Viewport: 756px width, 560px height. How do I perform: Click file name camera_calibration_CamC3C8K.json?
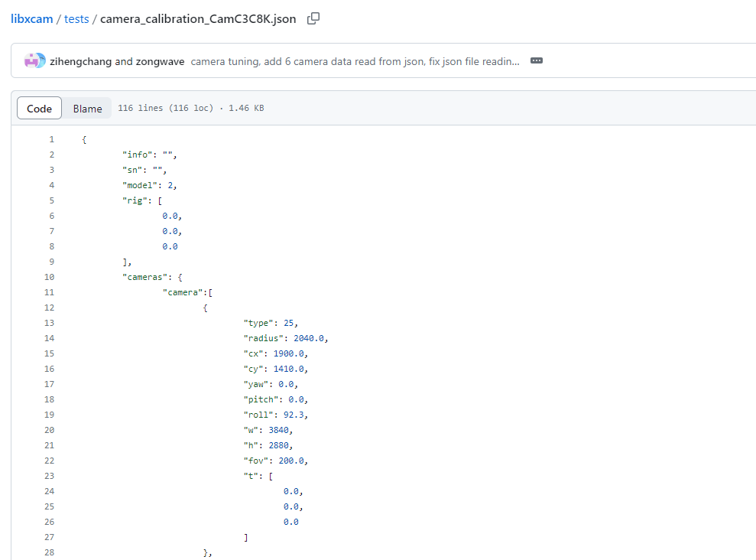point(198,19)
